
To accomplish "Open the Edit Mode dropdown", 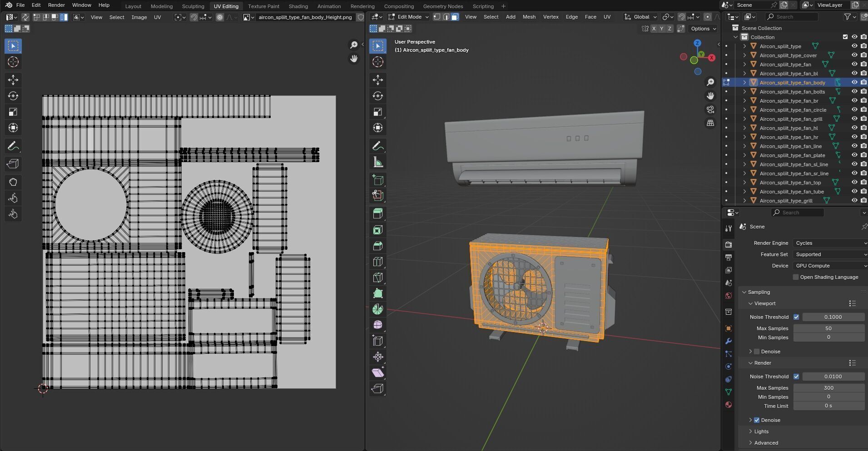I will (x=409, y=17).
